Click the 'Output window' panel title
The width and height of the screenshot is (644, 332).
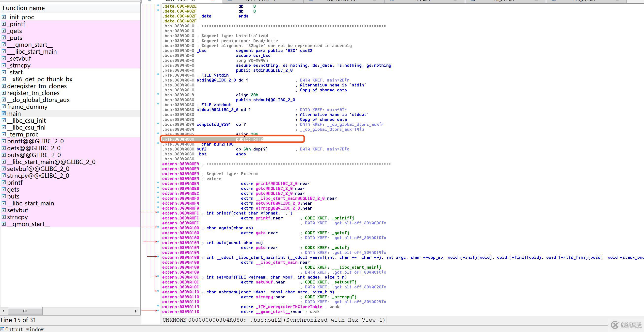(25, 329)
